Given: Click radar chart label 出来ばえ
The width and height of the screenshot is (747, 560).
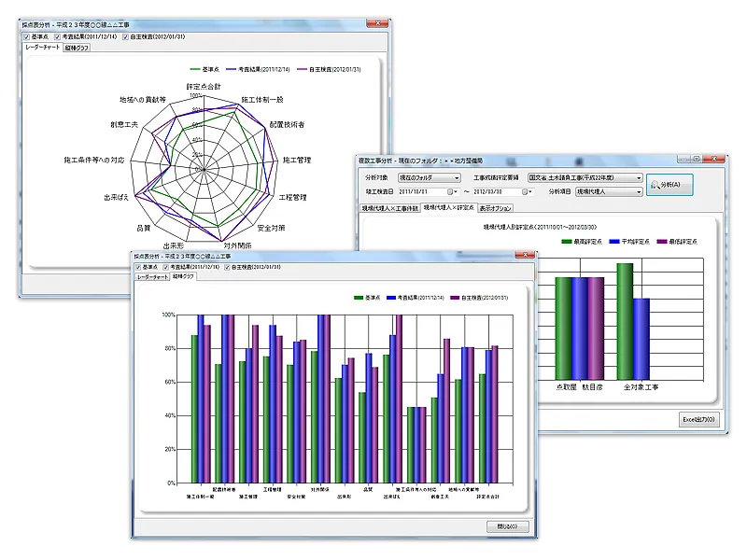Looking at the screenshot, I should (116, 197).
